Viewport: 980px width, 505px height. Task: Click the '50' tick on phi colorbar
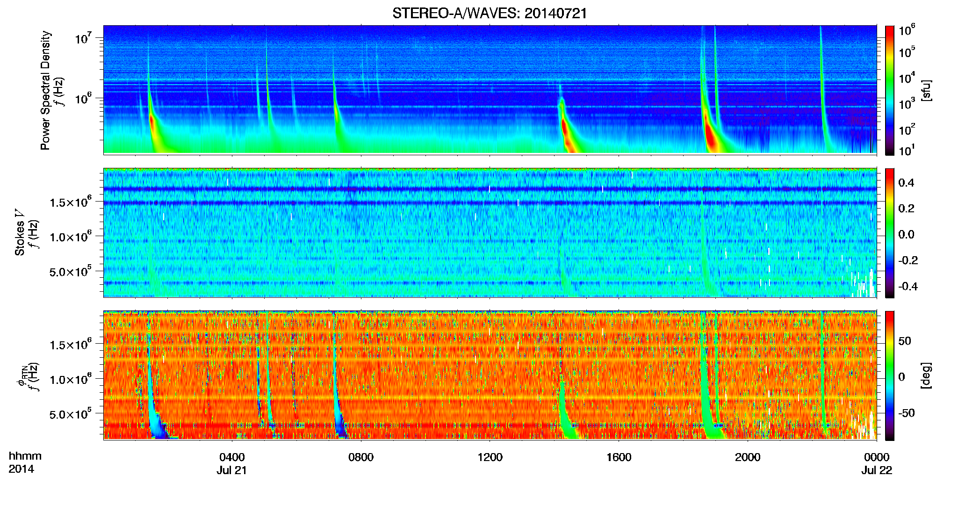coord(905,341)
